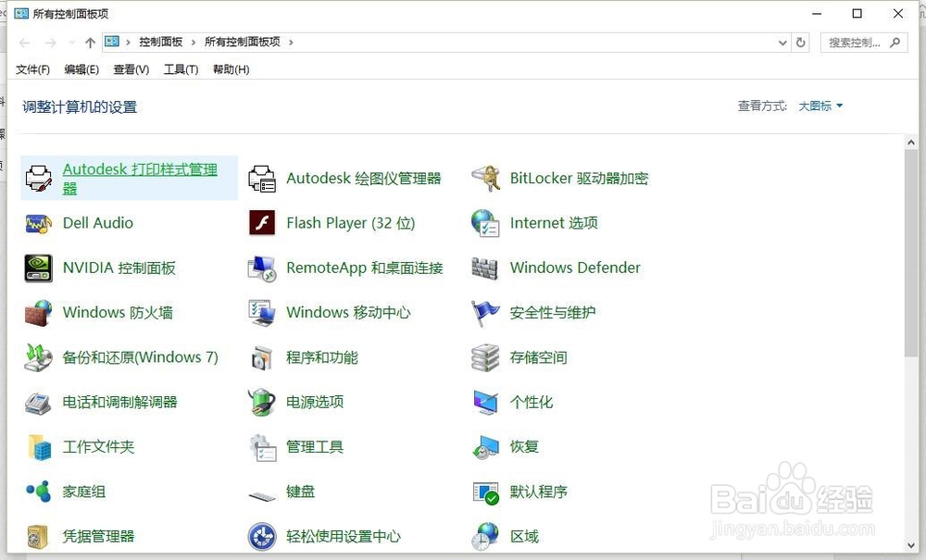Image resolution: width=926 pixels, height=560 pixels.
Task: Open 安全性与维护 flag icon
Action: coord(485,313)
